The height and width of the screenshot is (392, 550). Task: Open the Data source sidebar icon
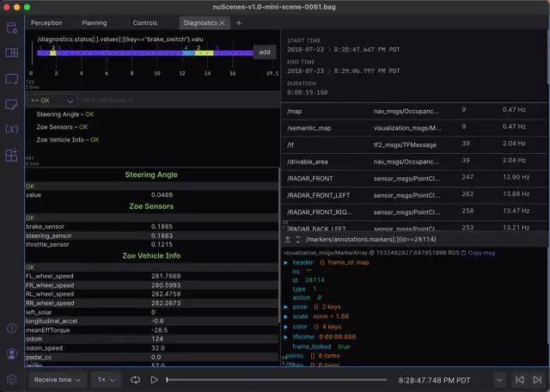[11, 28]
